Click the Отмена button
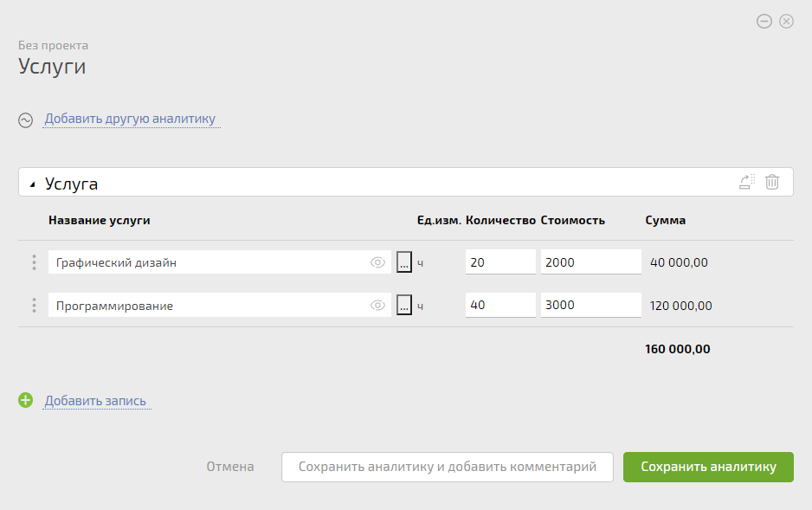This screenshot has height=510, width=812. [x=230, y=467]
